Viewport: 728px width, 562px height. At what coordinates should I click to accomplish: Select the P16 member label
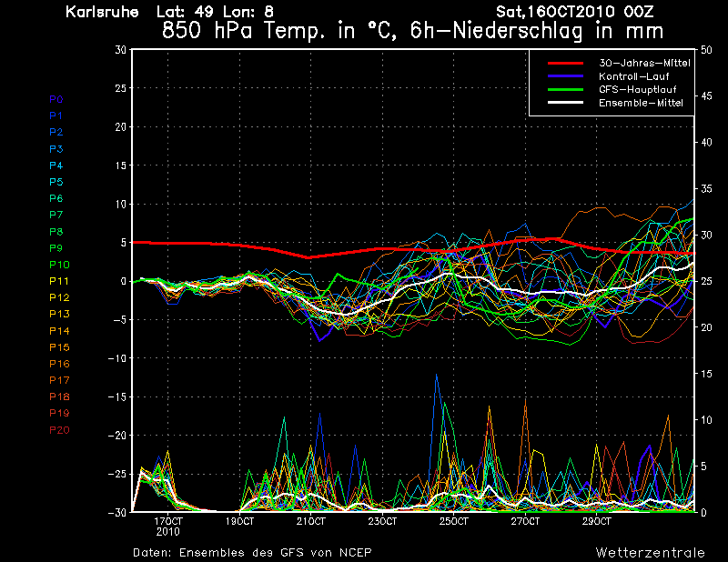coord(59,364)
